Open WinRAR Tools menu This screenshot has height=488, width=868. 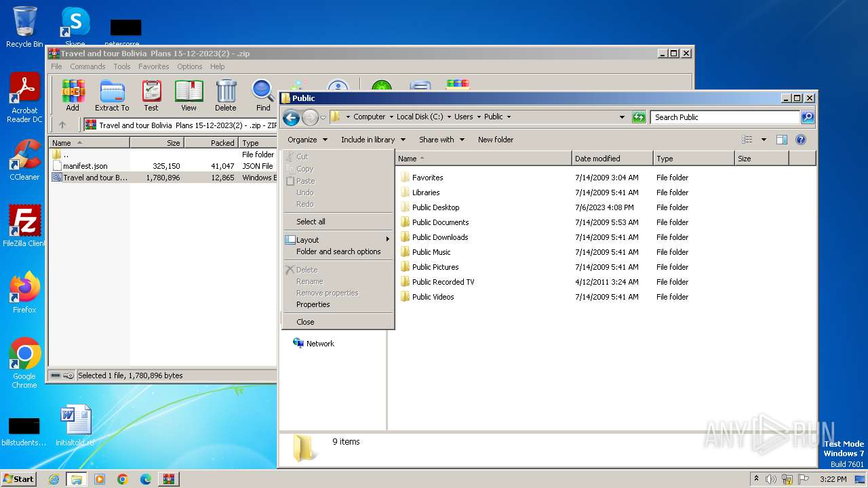point(122,66)
